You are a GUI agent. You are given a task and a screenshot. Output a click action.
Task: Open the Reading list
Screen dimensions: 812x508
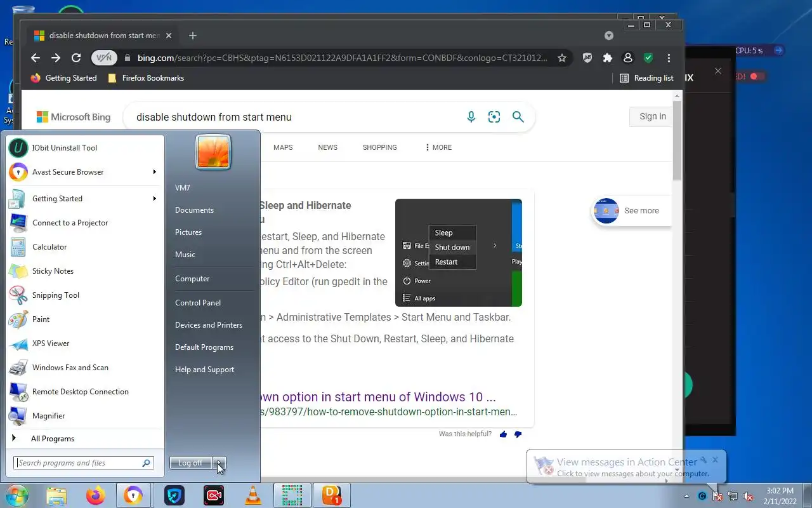click(646, 78)
